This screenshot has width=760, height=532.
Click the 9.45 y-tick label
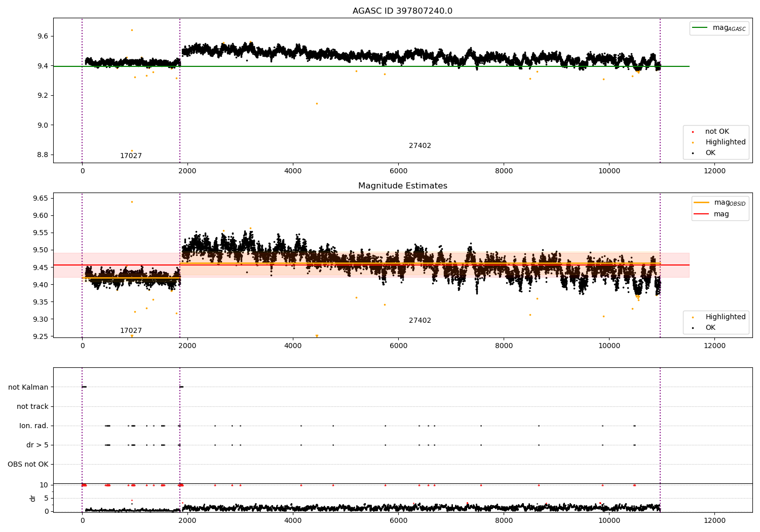(x=41, y=267)
